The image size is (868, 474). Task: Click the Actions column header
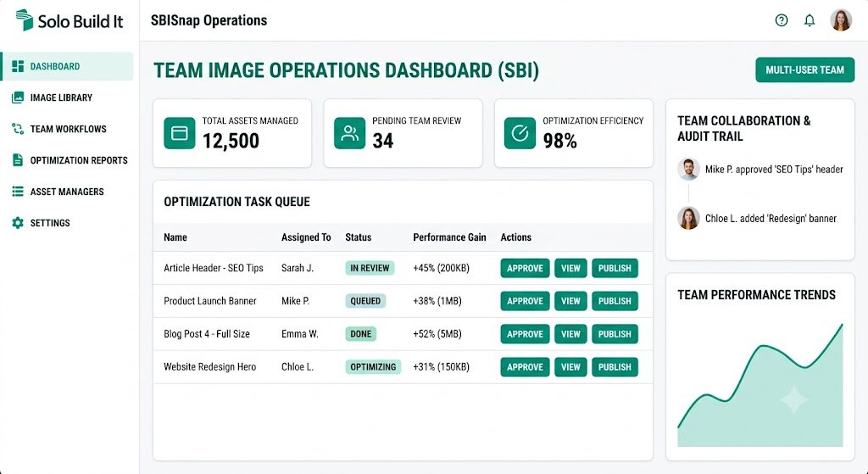click(516, 237)
